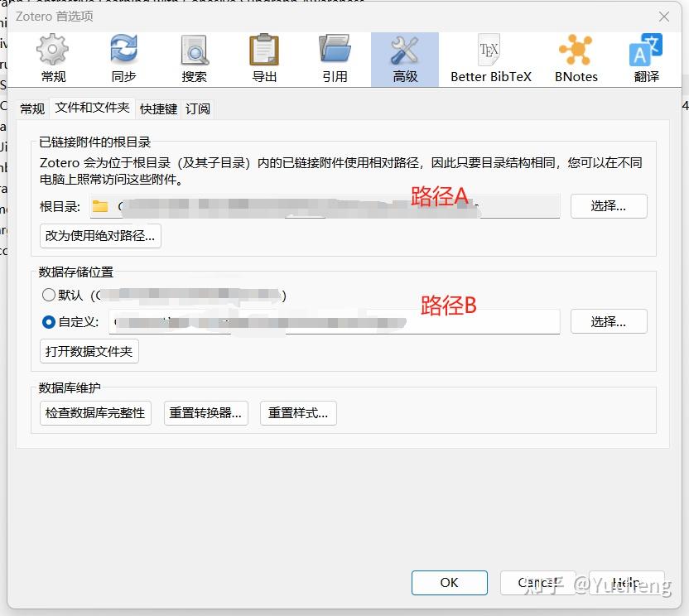Open the 同步 sync preferences pane

coord(123,59)
